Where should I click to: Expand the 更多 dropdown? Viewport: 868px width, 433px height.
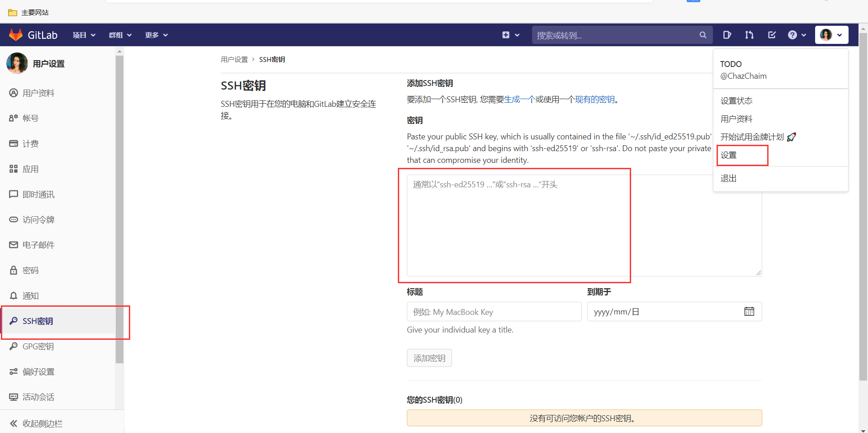point(156,35)
